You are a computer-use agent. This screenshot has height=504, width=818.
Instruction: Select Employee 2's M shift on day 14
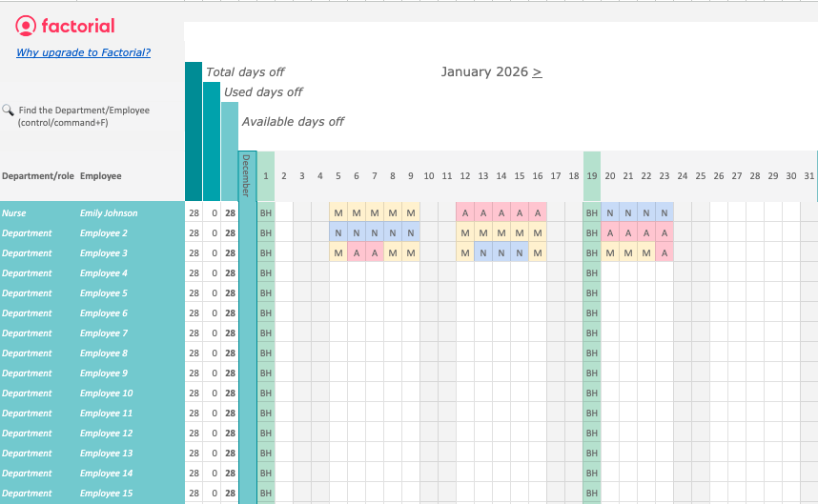(501, 233)
